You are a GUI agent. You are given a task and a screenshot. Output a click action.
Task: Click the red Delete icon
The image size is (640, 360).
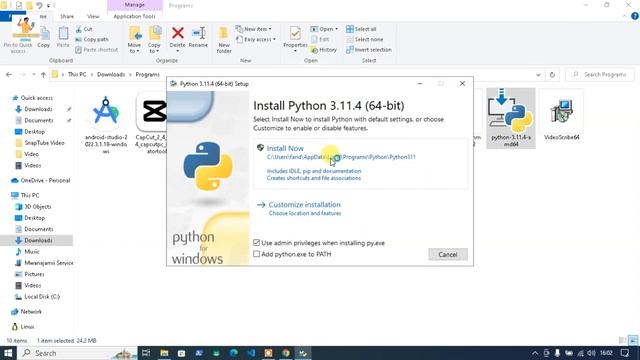178,33
